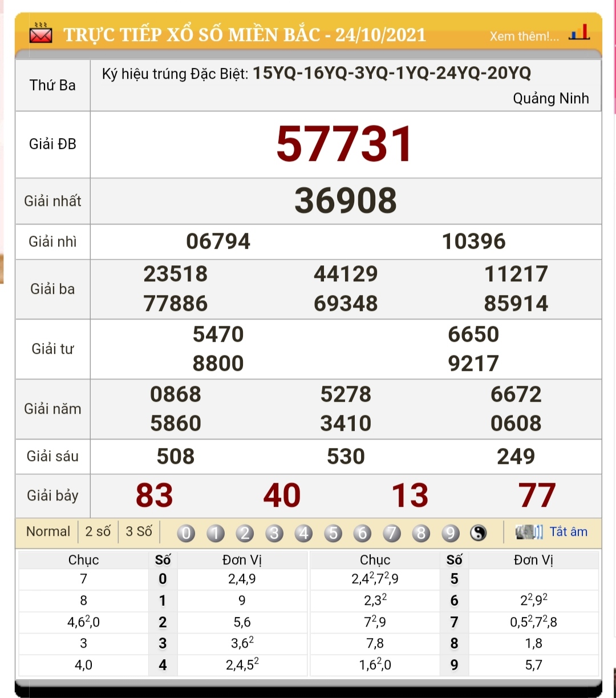616x698 pixels.
Task: Open the Xem thêm link
Action: click(524, 37)
